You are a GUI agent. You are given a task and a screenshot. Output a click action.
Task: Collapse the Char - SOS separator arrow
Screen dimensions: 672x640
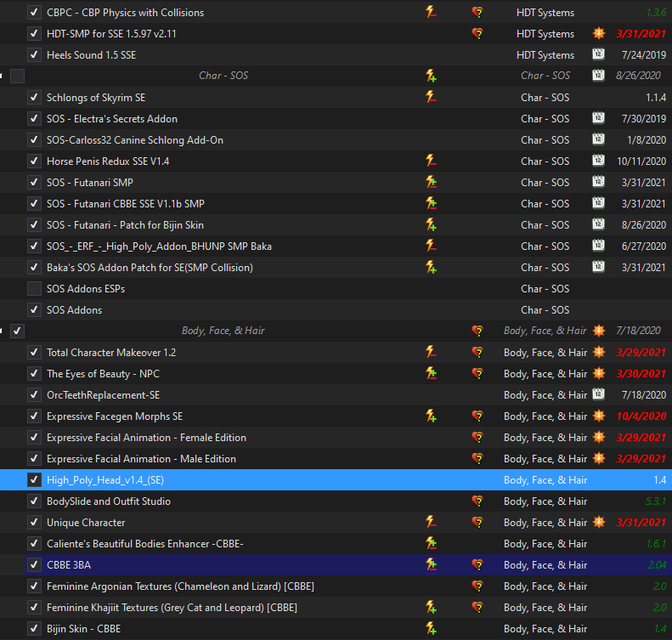pos(2,76)
